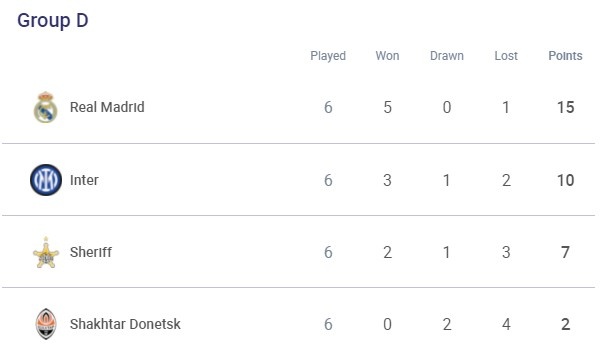Click Inter's 3 wins value

[x=387, y=180]
